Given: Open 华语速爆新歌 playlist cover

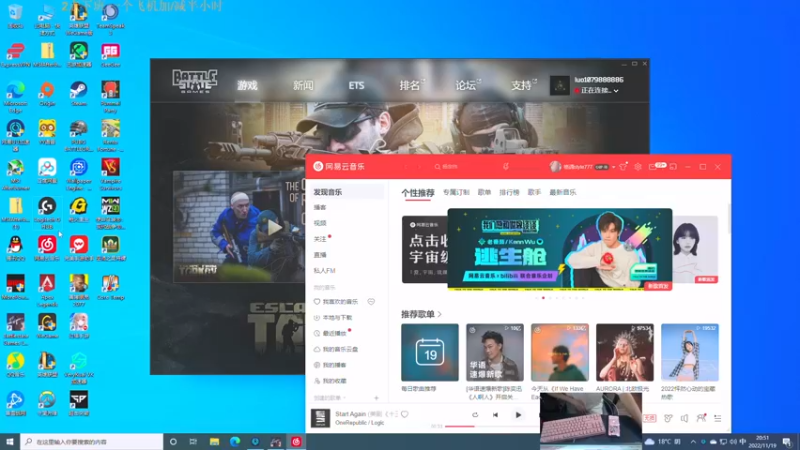Looking at the screenshot, I should 495,352.
